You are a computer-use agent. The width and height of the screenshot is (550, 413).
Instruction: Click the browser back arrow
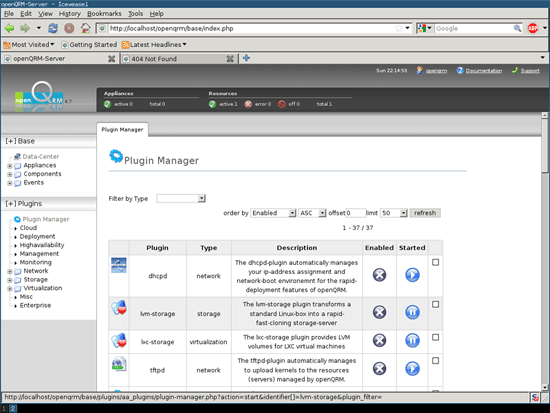(x=9, y=28)
